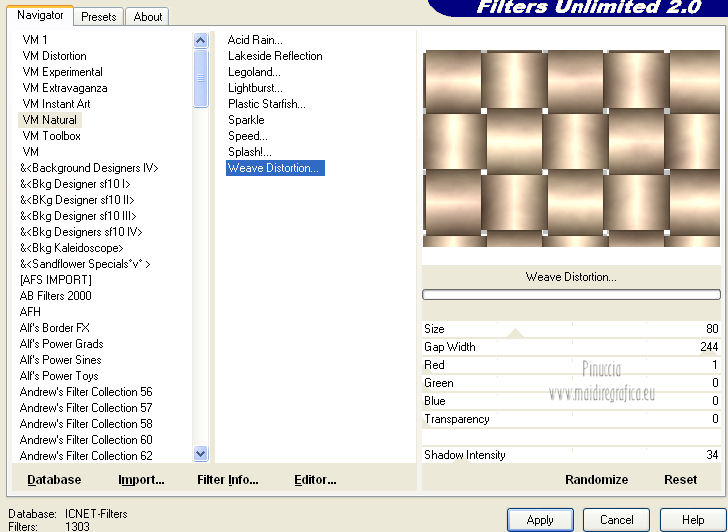This screenshot has width=728, height=532.
Task: Select Andrew's Filter Collection 58
Action: [x=86, y=424]
